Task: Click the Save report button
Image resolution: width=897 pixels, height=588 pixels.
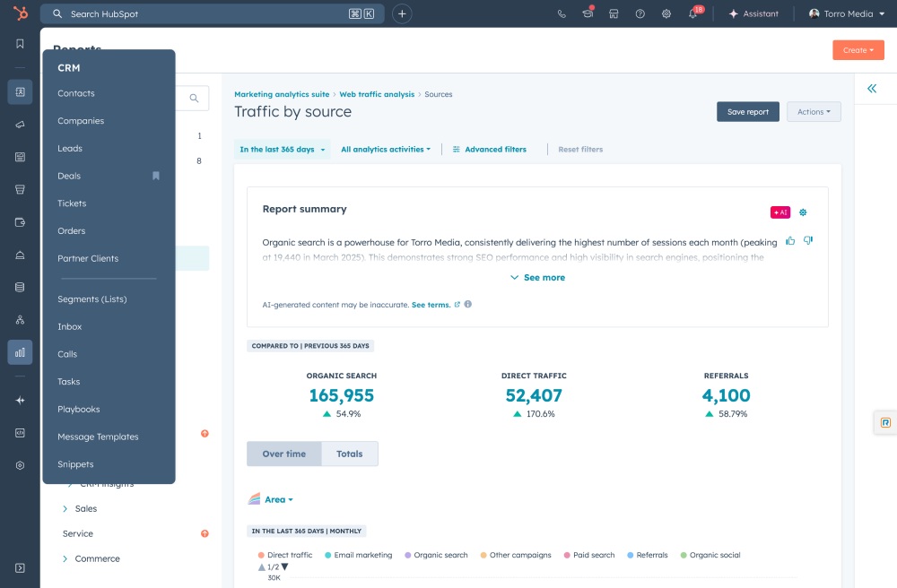Action: (x=747, y=111)
